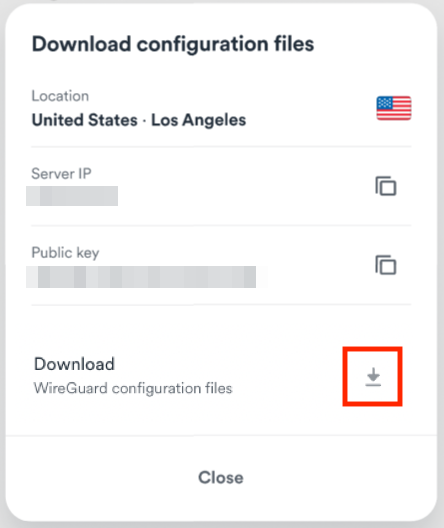This screenshot has height=528, width=444.
Task: Copy the Public key using its copy icon
Action: (x=386, y=265)
